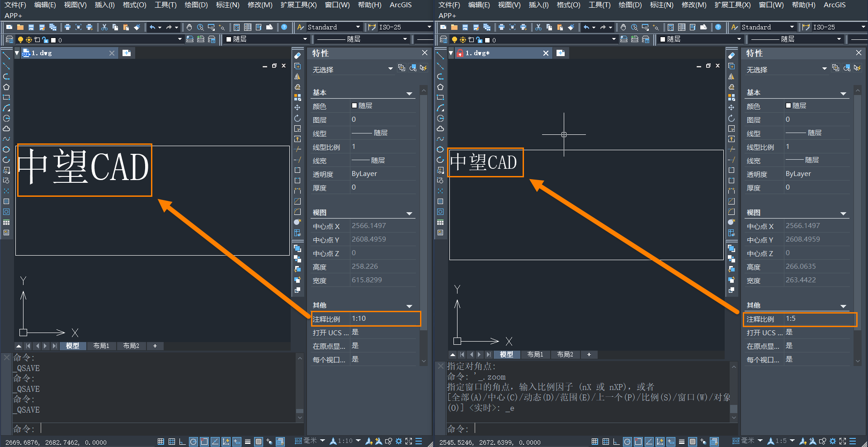Click the Paste icon in right window toolbar

pyautogui.click(x=560, y=27)
